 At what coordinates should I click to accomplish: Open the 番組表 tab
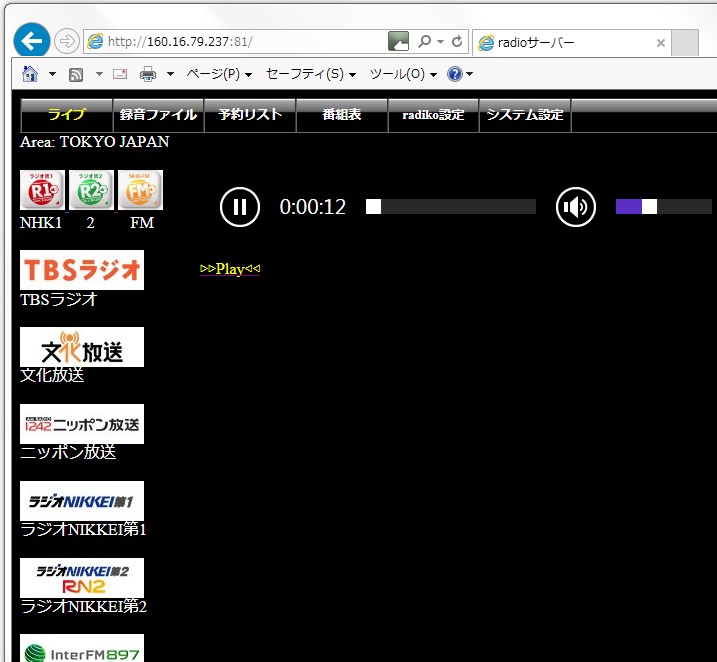pos(342,115)
